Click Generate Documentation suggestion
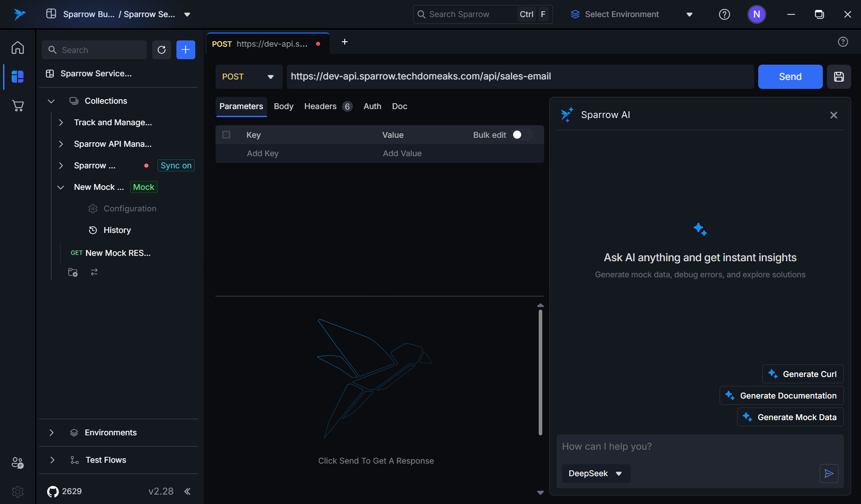Viewport: 861px width, 504px height. click(x=781, y=396)
